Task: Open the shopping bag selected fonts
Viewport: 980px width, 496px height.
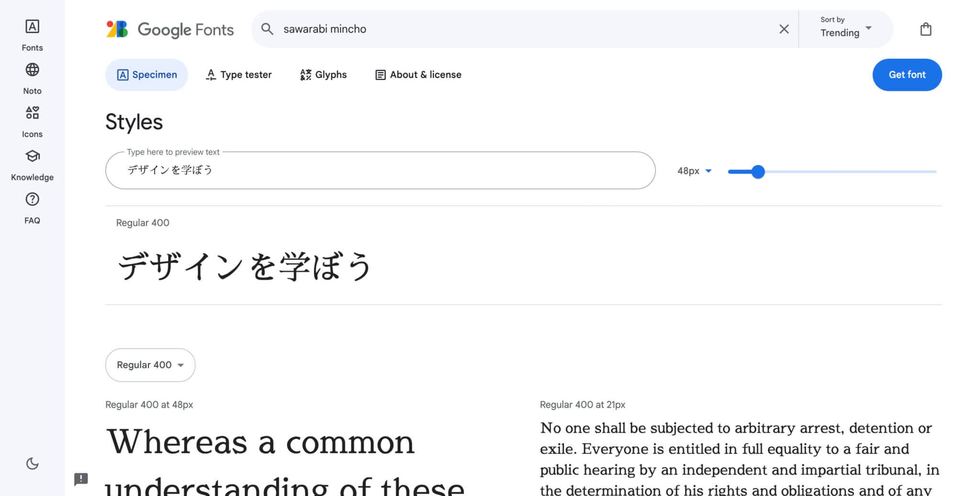Action: tap(925, 29)
